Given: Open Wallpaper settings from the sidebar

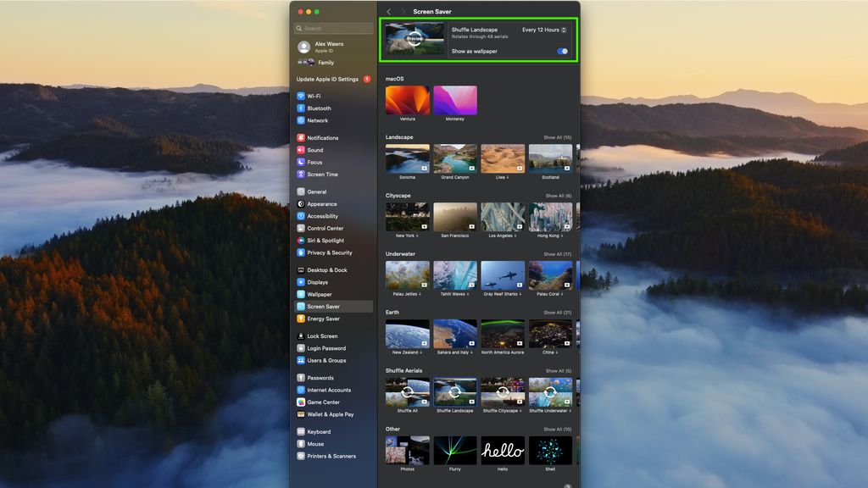Looking at the screenshot, I should [x=300, y=294].
